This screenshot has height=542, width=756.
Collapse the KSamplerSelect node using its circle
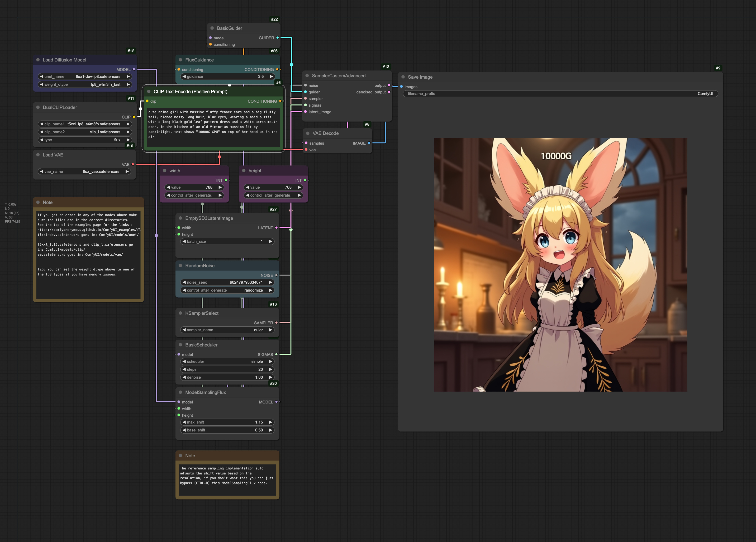(x=180, y=313)
